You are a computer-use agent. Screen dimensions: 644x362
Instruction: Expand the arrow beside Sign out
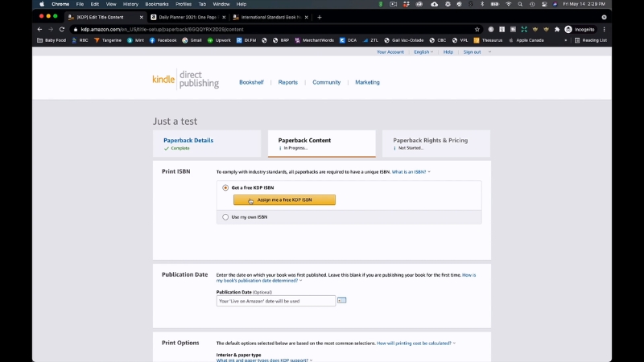point(489,52)
